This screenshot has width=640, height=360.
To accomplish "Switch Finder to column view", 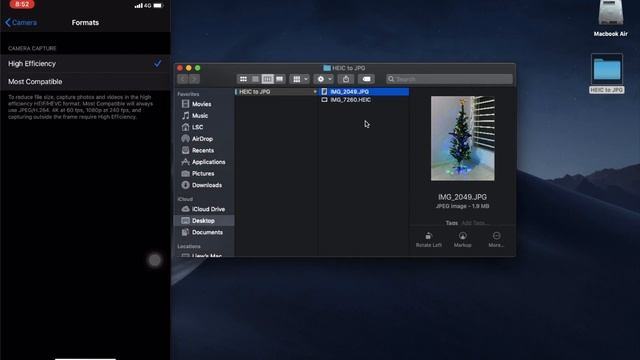I will click(268, 79).
